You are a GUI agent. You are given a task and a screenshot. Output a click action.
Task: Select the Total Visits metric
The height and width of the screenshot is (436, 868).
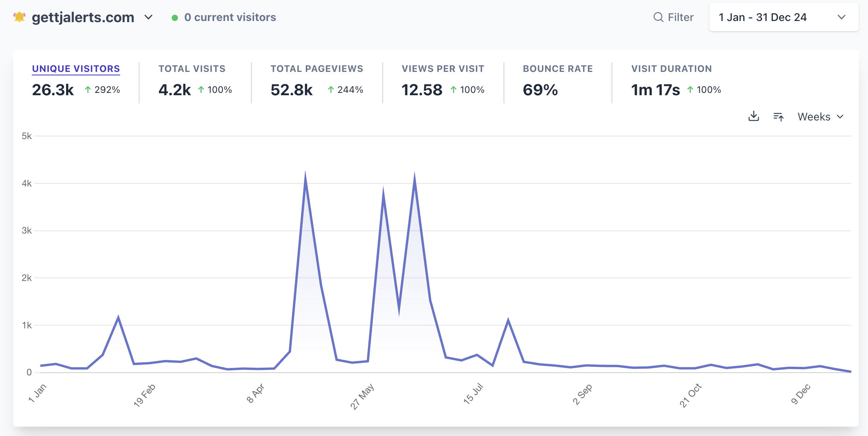192,69
